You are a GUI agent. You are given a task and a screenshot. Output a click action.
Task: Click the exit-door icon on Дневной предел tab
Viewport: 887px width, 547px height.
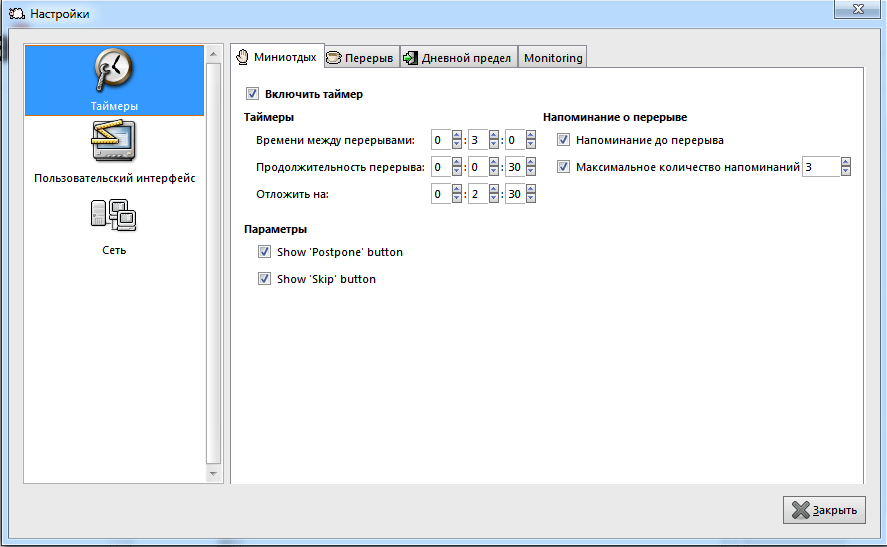click(x=410, y=58)
